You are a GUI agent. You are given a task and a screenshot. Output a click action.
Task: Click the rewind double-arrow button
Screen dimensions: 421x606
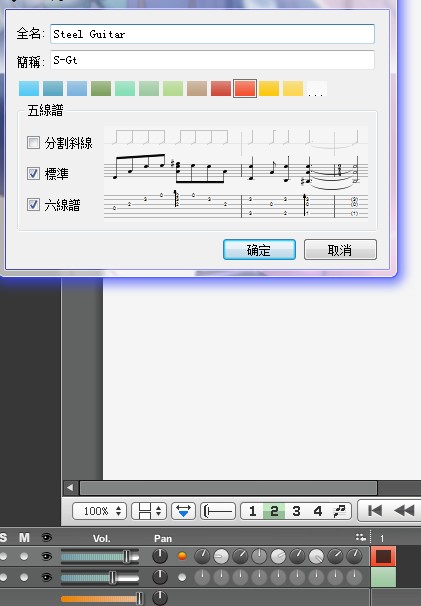(404, 511)
